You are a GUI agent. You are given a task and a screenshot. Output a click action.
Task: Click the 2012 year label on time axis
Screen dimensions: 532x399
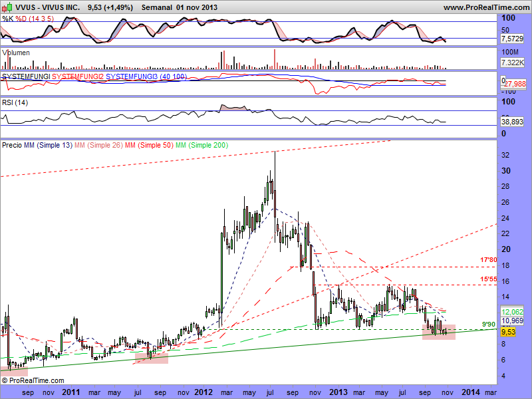[x=203, y=392]
